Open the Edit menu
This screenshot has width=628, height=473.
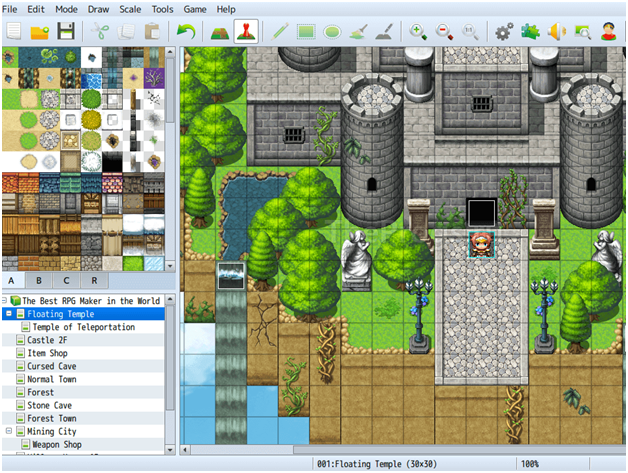[36, 9]
